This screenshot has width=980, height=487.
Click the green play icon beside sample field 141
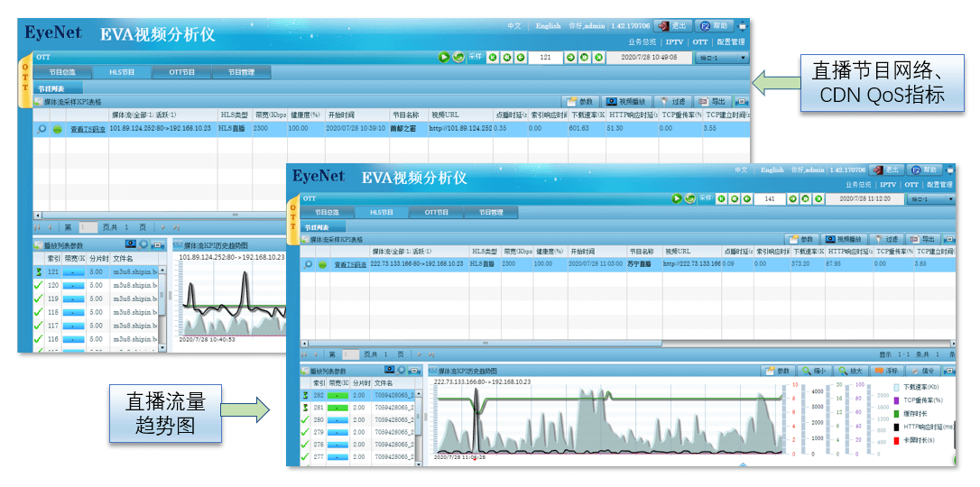[678, 198]
